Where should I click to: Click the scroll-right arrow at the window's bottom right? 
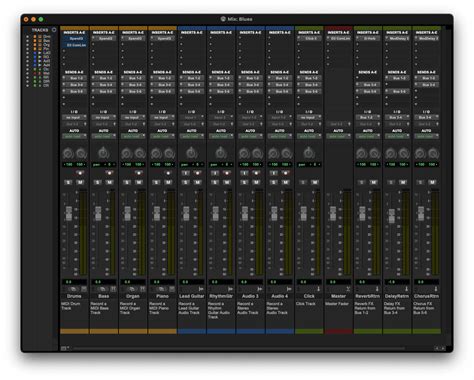(443, 348)
